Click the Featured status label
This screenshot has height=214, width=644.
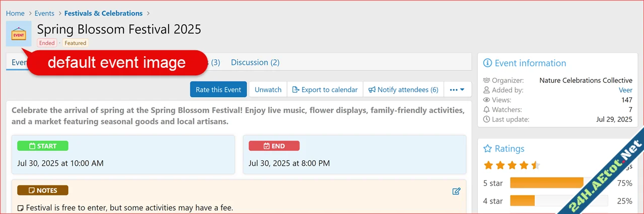click(76, 43)
